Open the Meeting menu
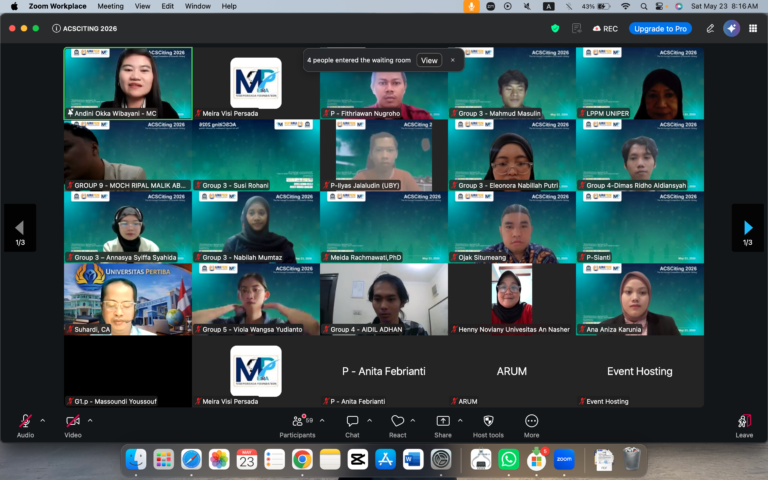The image size is (768, 480). (x=110, y=6)
